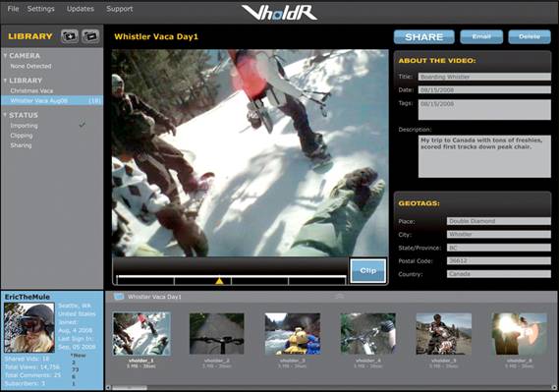Viewport: 559px width, 392px height.
Task: Click the yellow triangle timeline marker
Action: click(x=219, y=281)
